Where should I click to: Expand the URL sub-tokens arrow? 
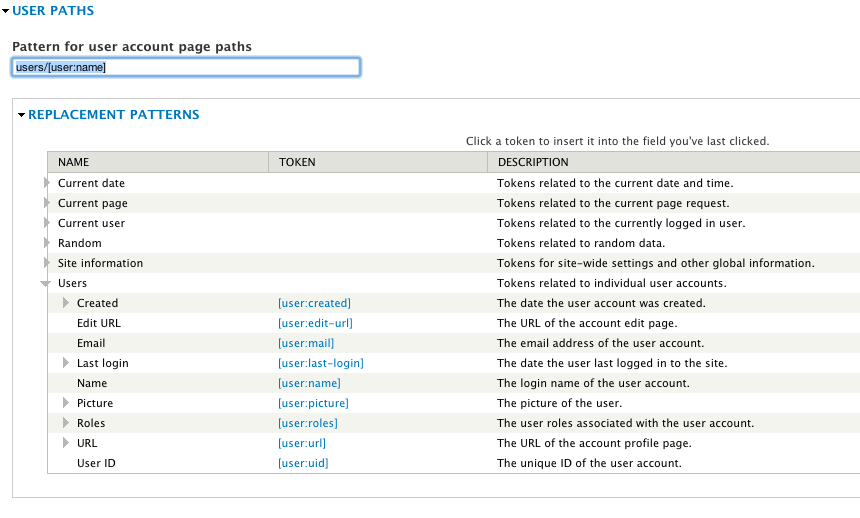tap(66, 443)
